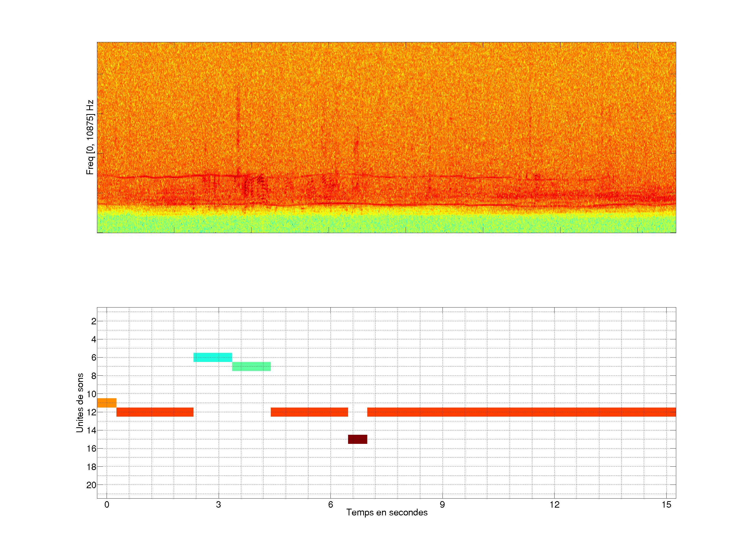
Task: Click the middle red bar segment near 6 seconds
Action: [x=309, y=412]
